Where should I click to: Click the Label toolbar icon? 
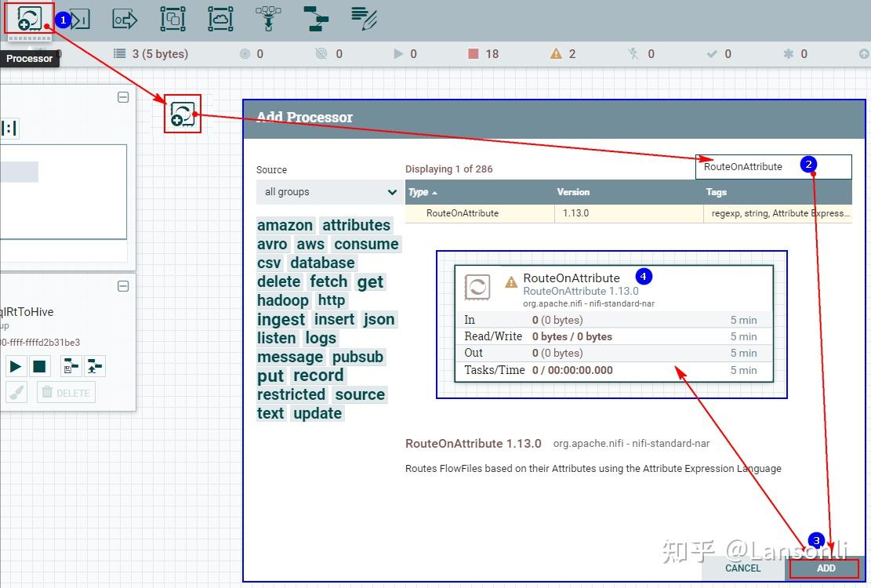365,20
